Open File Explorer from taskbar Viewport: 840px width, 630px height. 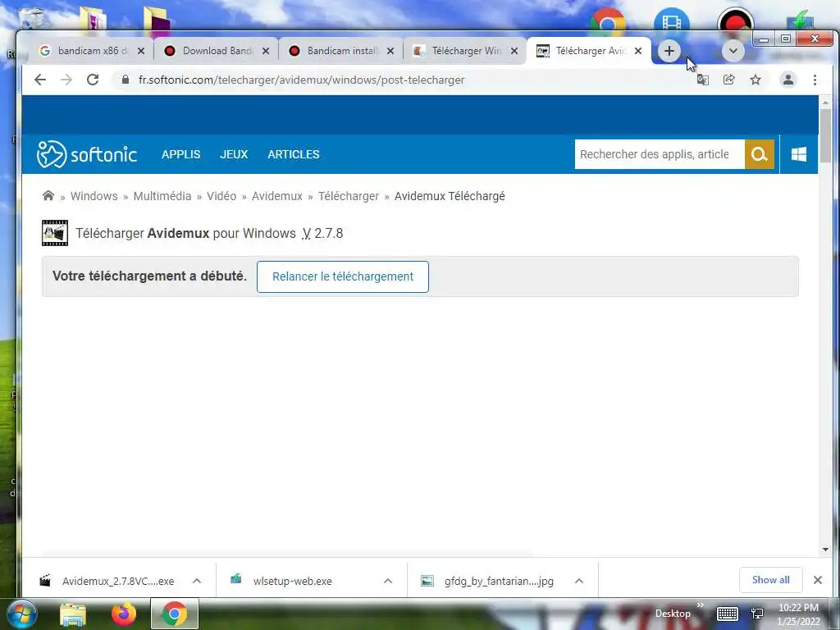tap(72, 614)
